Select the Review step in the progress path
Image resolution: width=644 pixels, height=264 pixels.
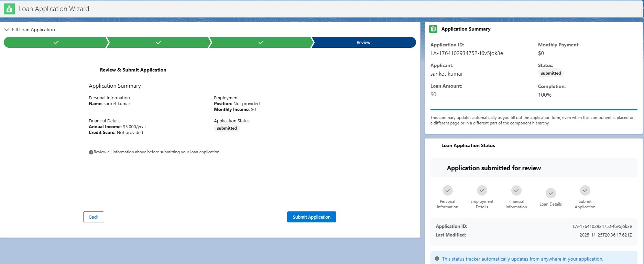pyautogui.click(x=363, y=42)
